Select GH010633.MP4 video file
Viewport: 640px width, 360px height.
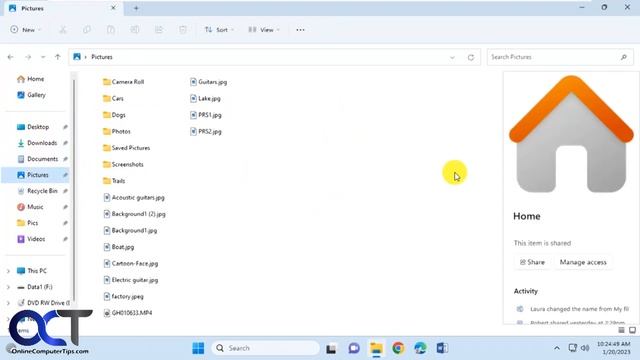(x=128, y=313)
